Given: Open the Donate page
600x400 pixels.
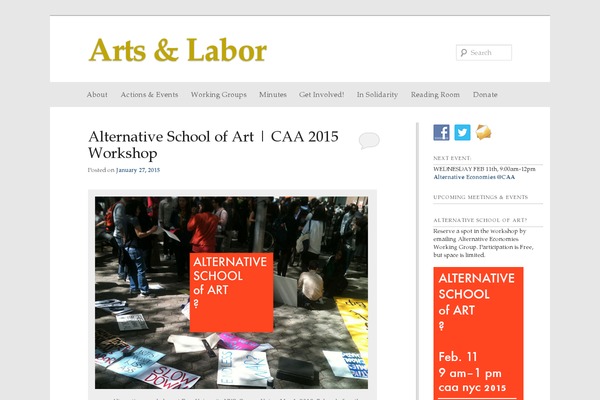Looking at the screenshot, I should point(485,95).
